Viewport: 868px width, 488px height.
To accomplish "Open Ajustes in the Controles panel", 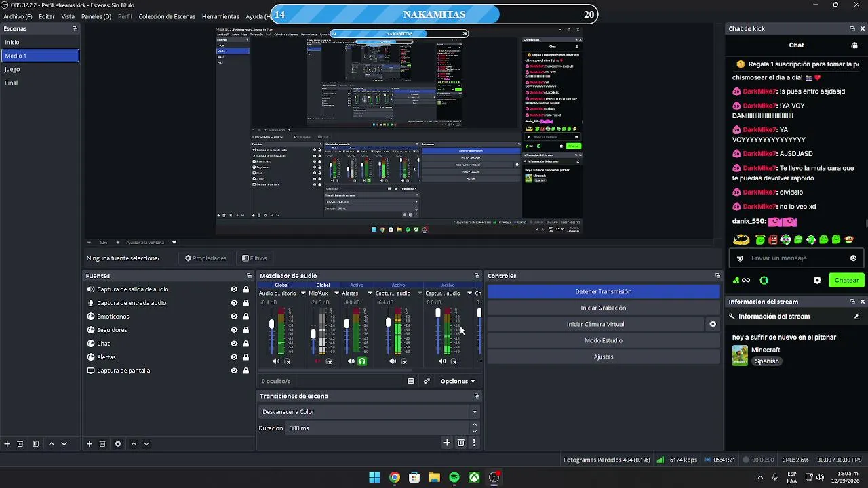I will pos(604,357).
